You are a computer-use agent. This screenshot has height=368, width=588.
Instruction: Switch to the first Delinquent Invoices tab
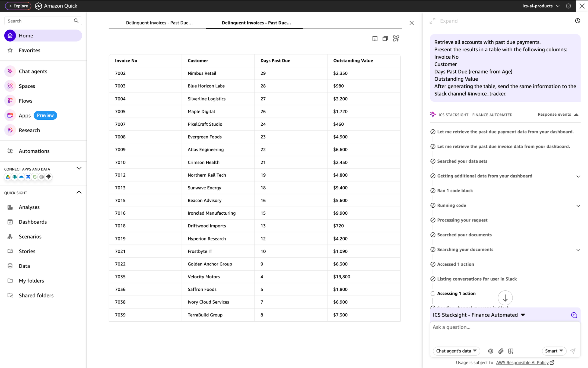[159, 23]
